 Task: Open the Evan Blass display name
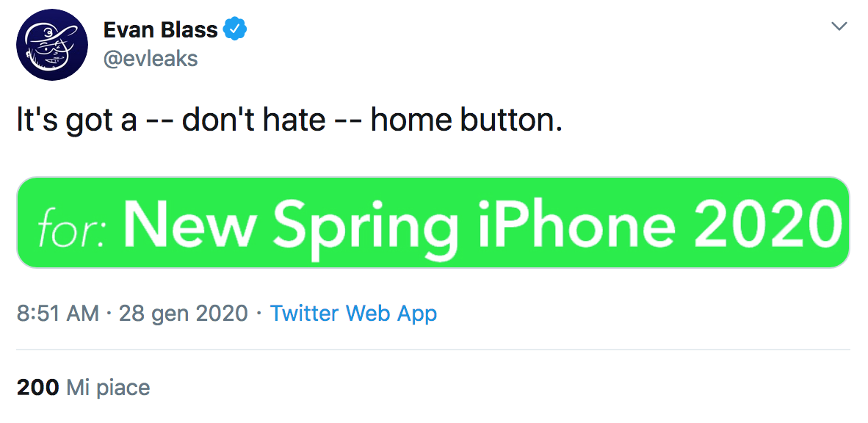click(x=160, y=30)
